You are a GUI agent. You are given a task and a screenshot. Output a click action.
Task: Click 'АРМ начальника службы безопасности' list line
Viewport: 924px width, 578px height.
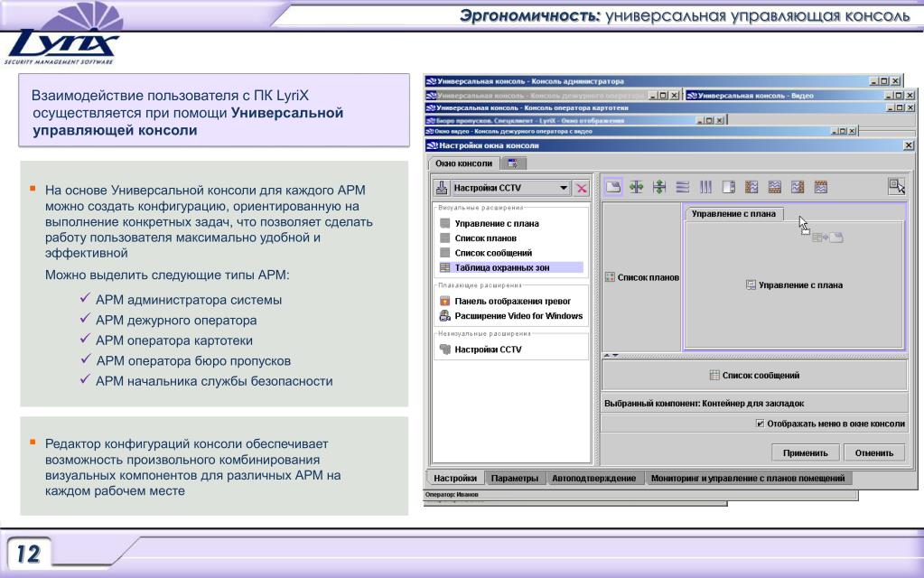214,381
